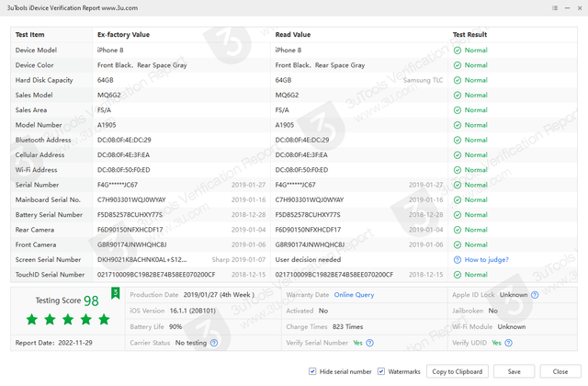Image resolution: width=588 pixels, height=386 pixels.
Task: Click the Battery Life 90% value
Action: point(175,327)
